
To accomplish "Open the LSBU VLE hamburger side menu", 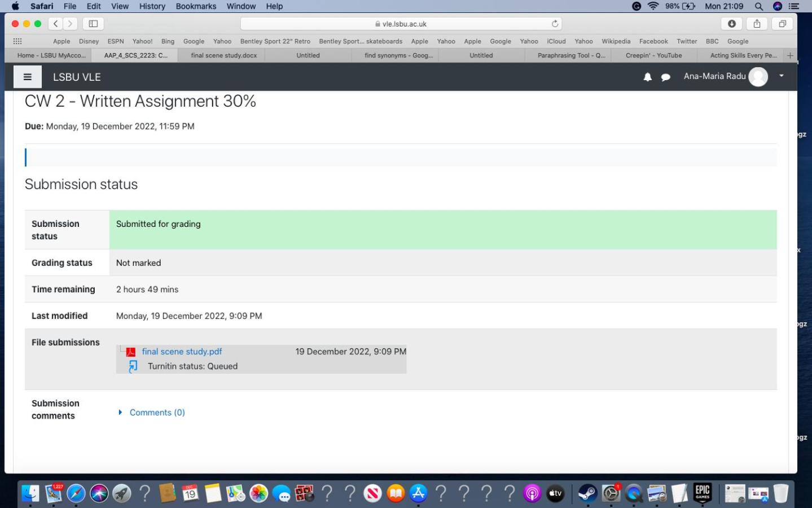I will click(27, 77).
